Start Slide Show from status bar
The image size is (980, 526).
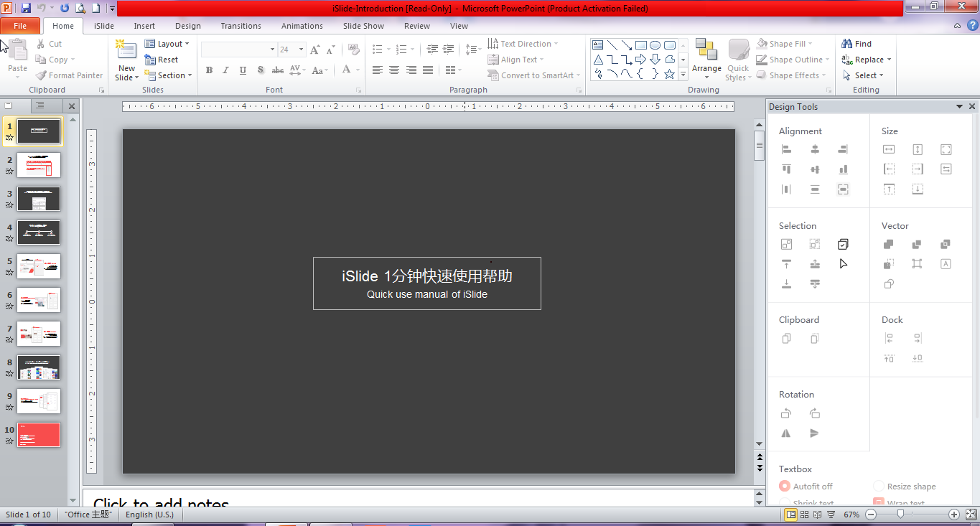[x=831, y=515]
